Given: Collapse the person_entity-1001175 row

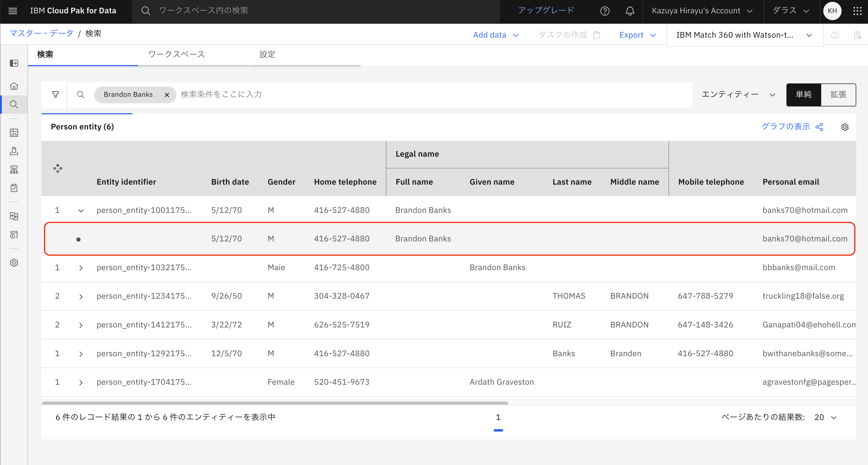Looking at the screenshot, I should point(81,211).
